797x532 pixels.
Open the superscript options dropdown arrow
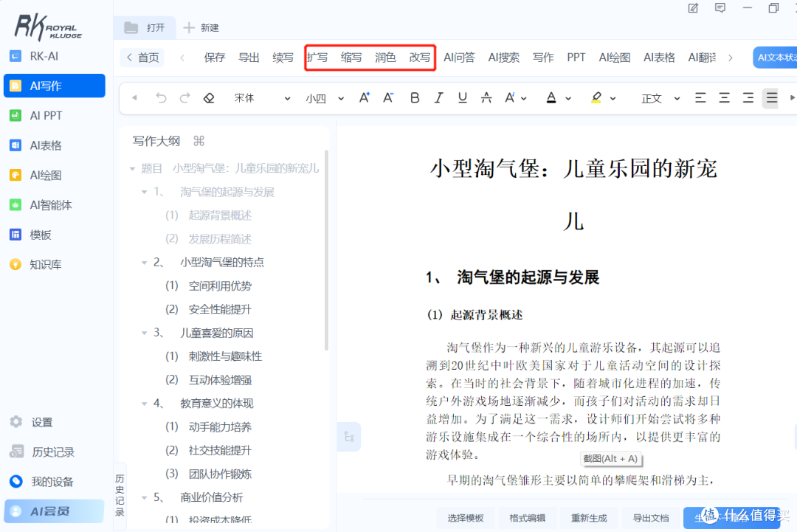pyautogui.click(x=523, y=99)
